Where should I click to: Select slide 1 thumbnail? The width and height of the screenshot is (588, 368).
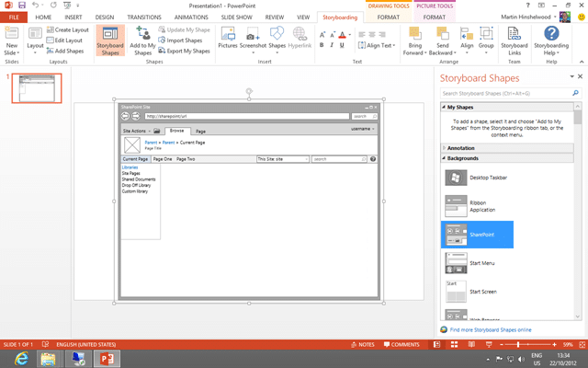coord(37,88)
